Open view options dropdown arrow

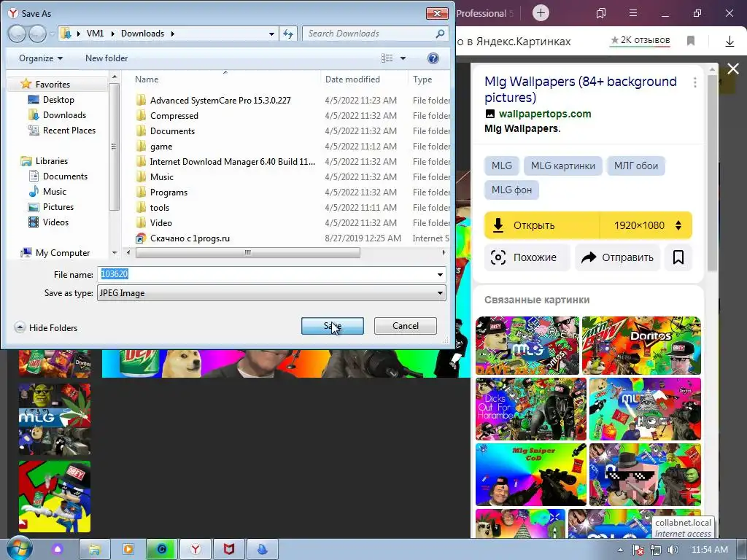(403, 58)
